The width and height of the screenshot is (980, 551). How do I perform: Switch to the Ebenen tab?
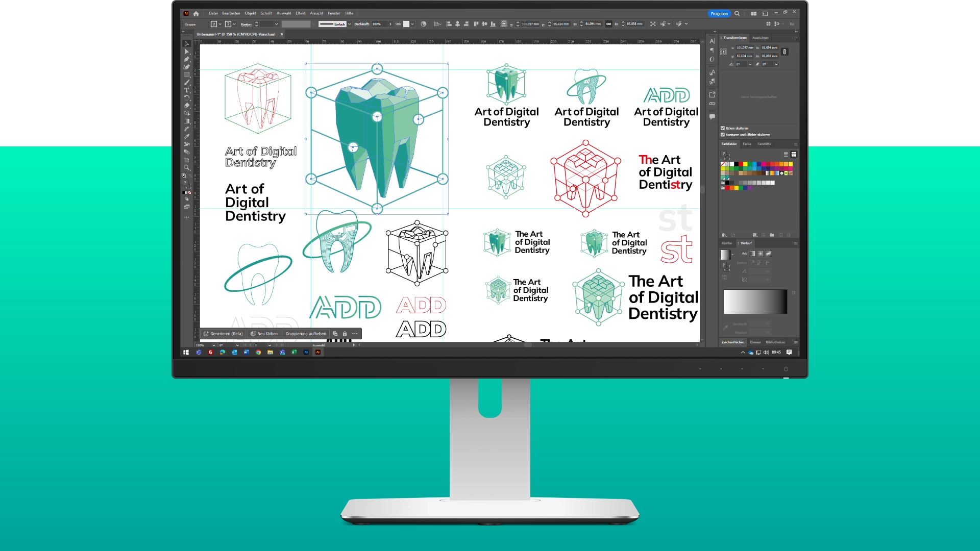[x=755, y=342]
